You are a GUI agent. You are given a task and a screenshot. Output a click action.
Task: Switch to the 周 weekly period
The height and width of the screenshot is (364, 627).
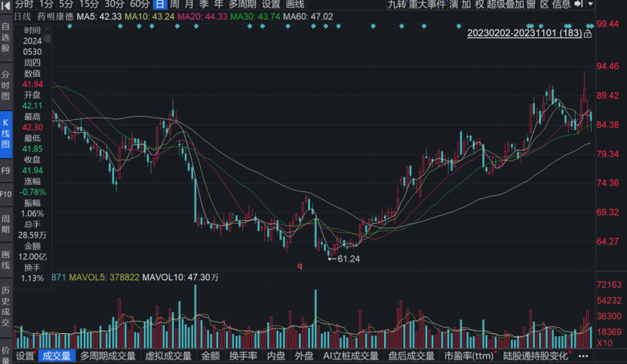(174, 5)
